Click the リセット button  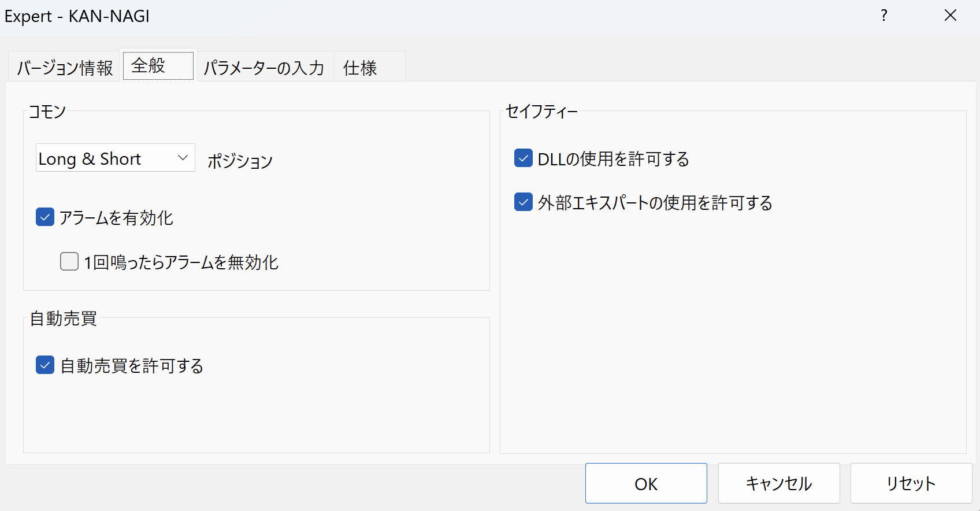coord(911,483)
